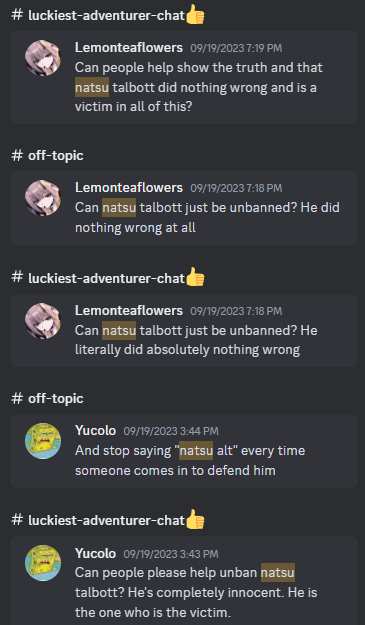Screen dimensions: 365x625
Task: Click thumbs-up emoji in topmost luckiest-adventurer-chat header
Action: [195, 14]
